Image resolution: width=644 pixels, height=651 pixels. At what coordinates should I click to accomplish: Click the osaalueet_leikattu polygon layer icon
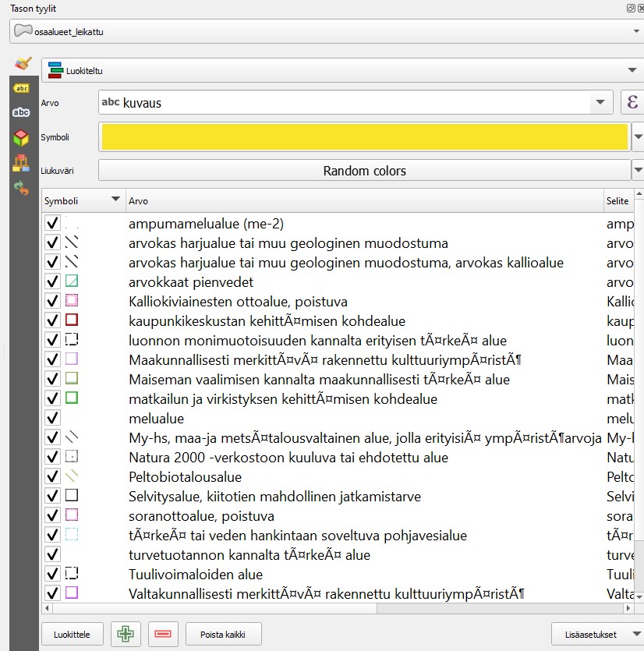tap(23, 31)
